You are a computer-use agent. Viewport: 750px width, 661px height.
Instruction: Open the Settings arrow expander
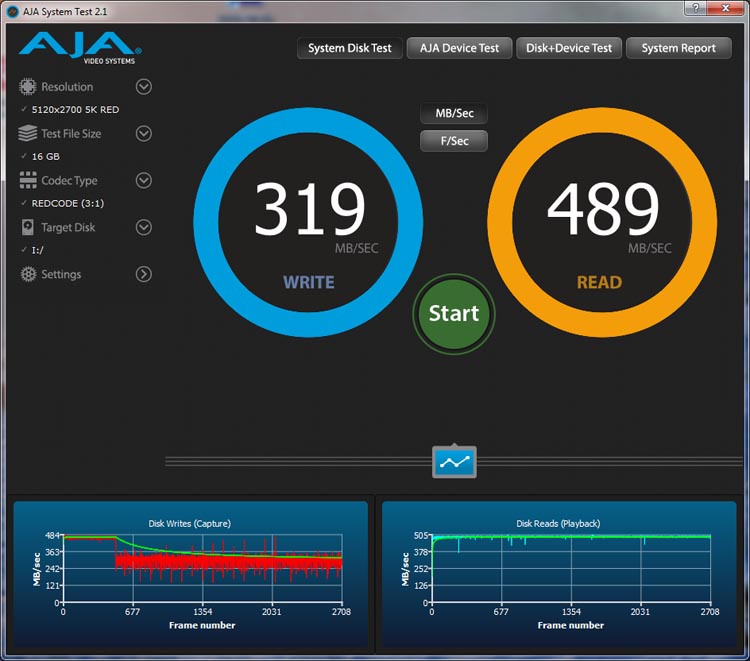[x=143, y=274]
